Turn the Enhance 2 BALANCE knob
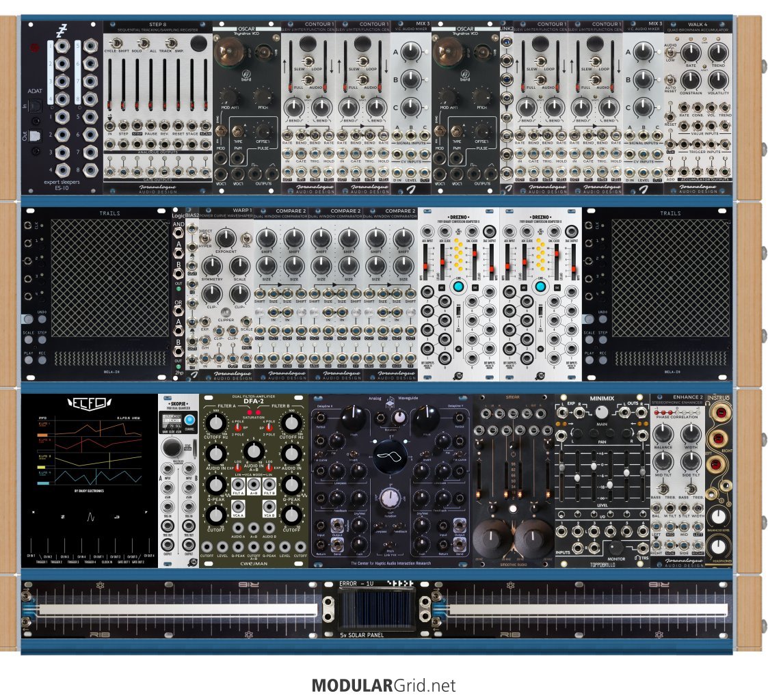 (x=663, y=433)
